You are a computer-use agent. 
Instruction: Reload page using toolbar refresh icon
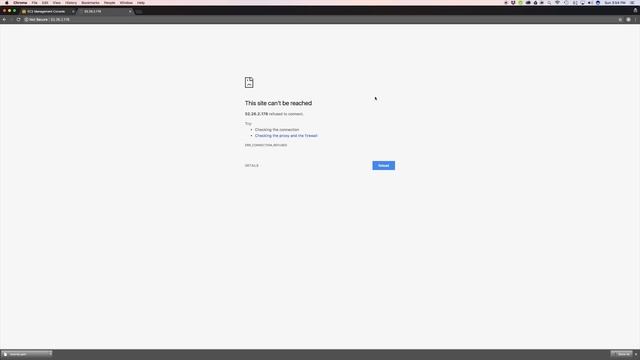pyautogui.click(x=18, y=20)
